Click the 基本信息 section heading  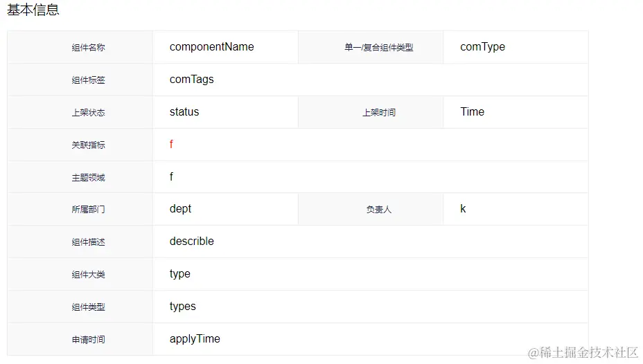33,10
